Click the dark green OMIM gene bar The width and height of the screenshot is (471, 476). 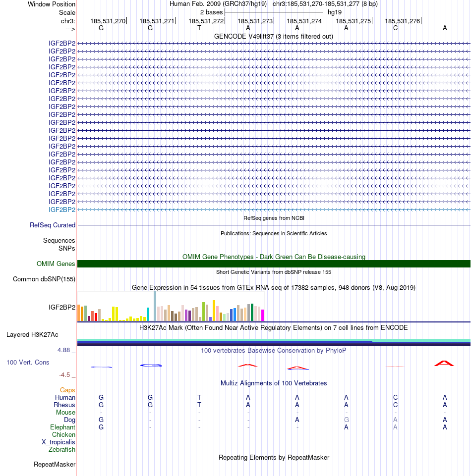coord(274,264)
